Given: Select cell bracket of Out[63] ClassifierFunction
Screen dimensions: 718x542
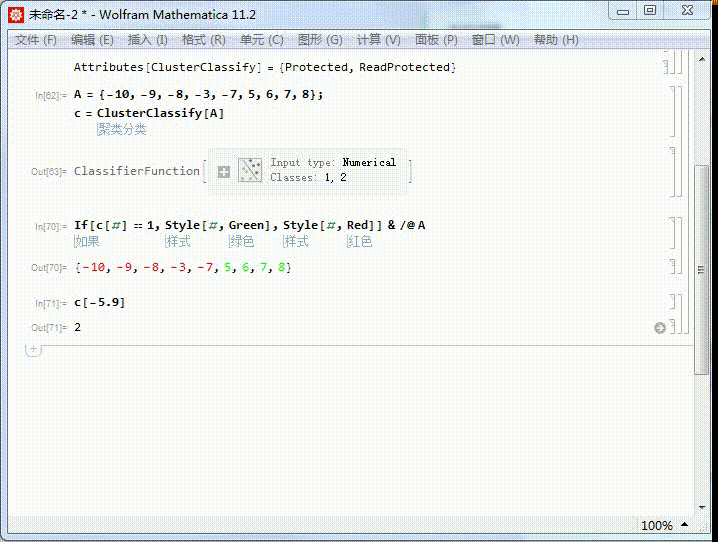Looking at the screenshot, I should pos(673,173).
